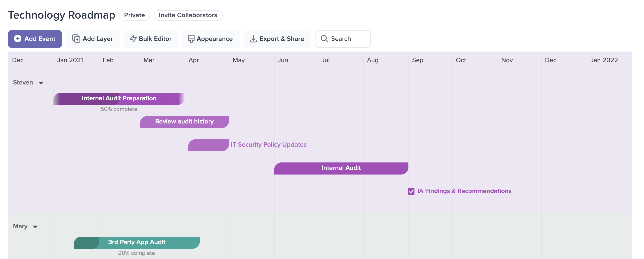Click the Sep month header
Viewport: 644px width, 259px height.
coord(418,60)
